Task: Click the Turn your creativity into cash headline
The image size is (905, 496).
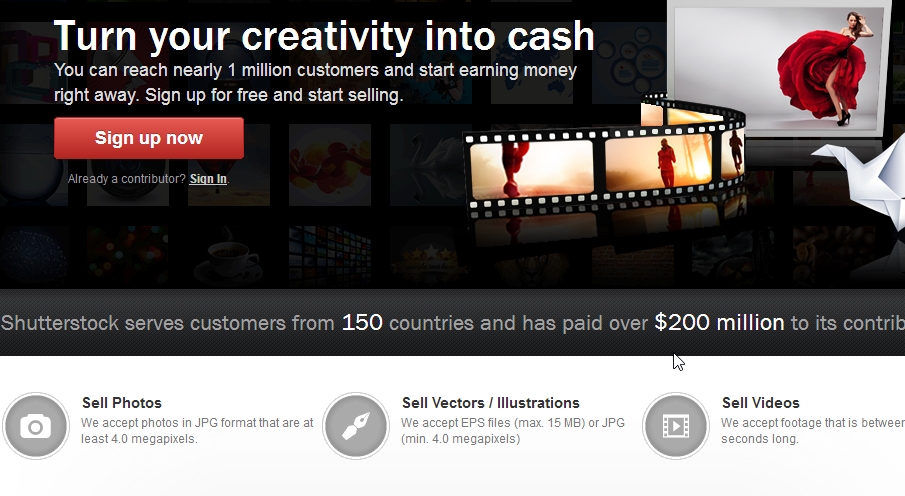Action: coord(324,37)
